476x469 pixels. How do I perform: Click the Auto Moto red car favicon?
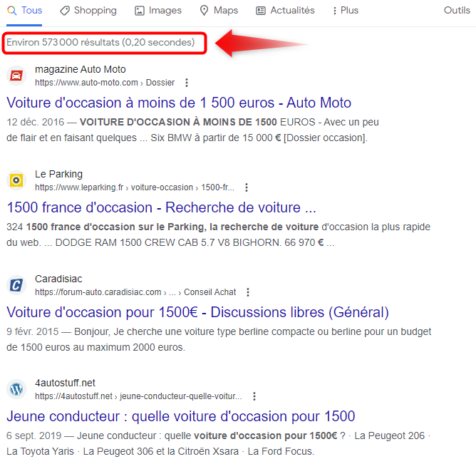pos(16,76)
